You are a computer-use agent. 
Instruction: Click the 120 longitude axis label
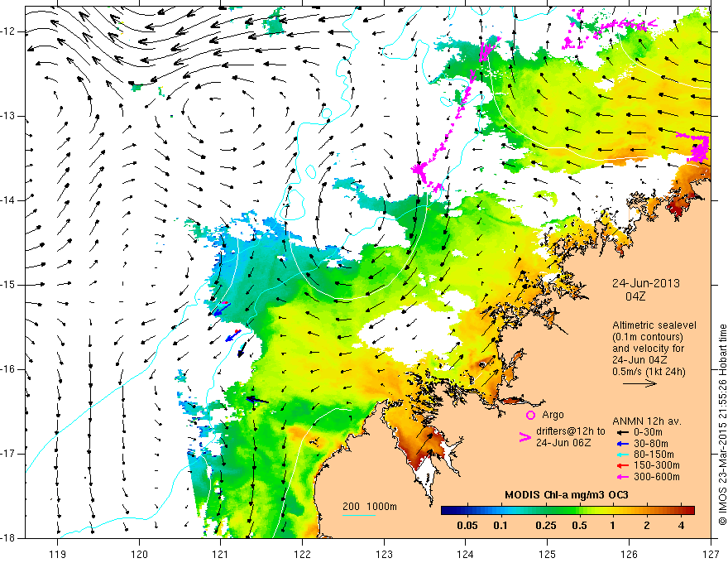pyautogui.click(x=139, y=554)
